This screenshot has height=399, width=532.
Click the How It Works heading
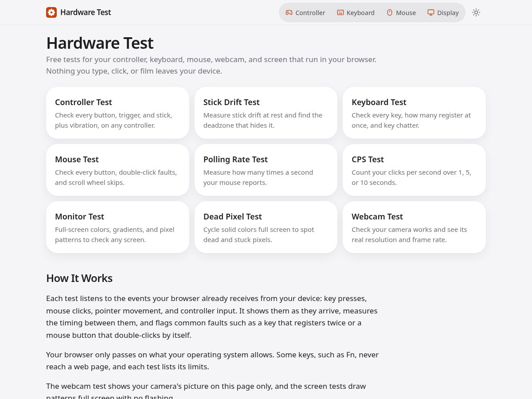point(79,278)
